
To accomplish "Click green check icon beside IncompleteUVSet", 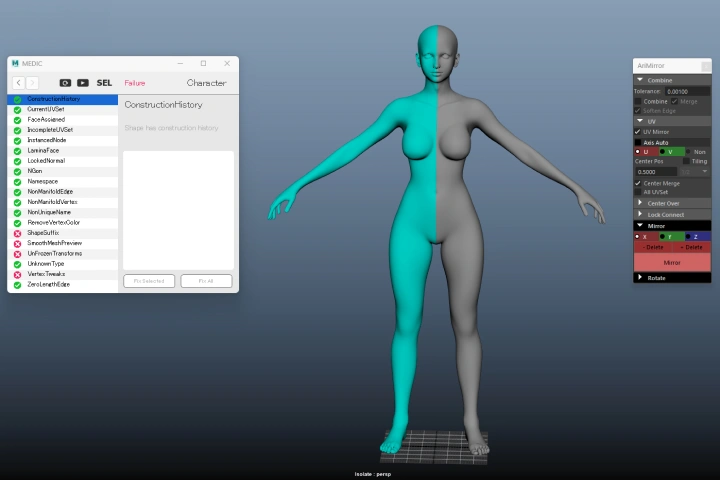I will (17, 130).
